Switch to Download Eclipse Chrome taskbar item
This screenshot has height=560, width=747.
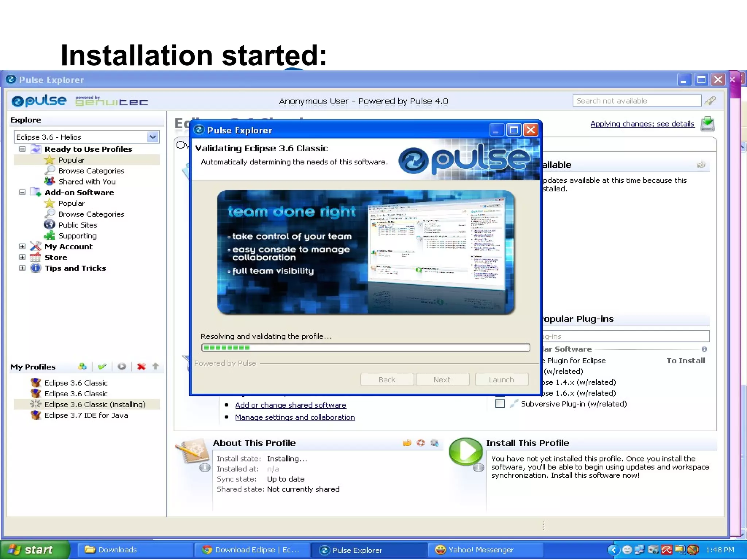pyautogui.click(x=252, y=550)
